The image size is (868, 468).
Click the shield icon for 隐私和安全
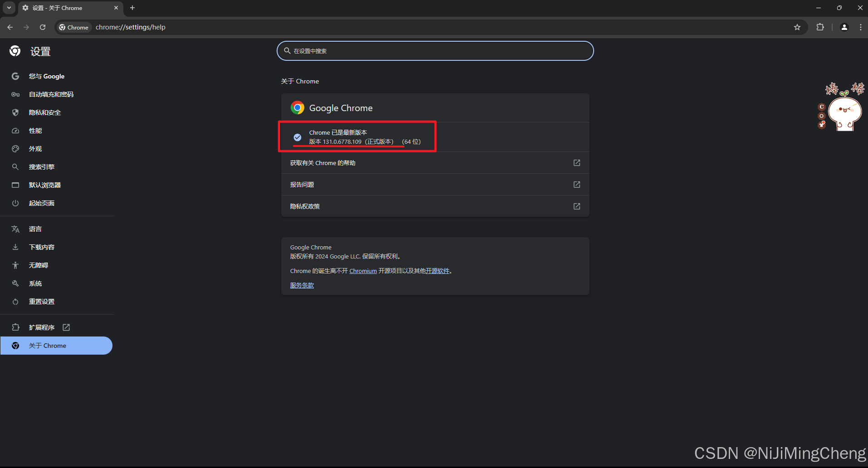point(15,112)
